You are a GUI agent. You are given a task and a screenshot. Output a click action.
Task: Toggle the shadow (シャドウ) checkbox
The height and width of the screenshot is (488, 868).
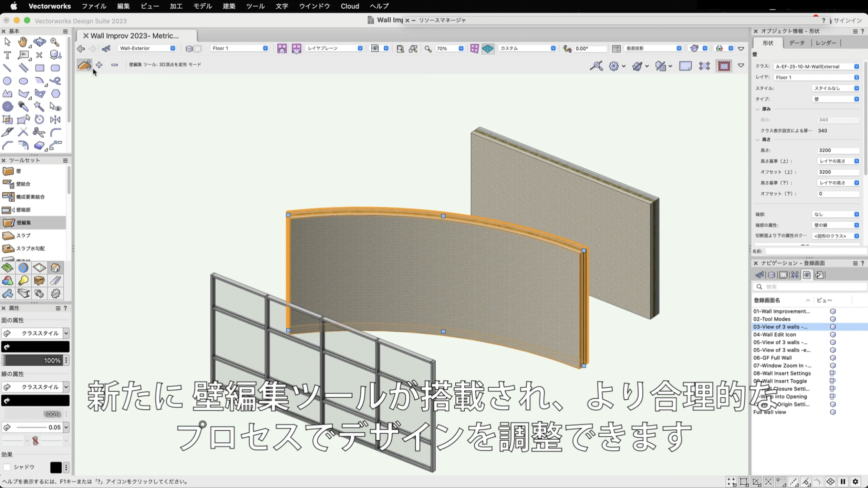[7, 468]
